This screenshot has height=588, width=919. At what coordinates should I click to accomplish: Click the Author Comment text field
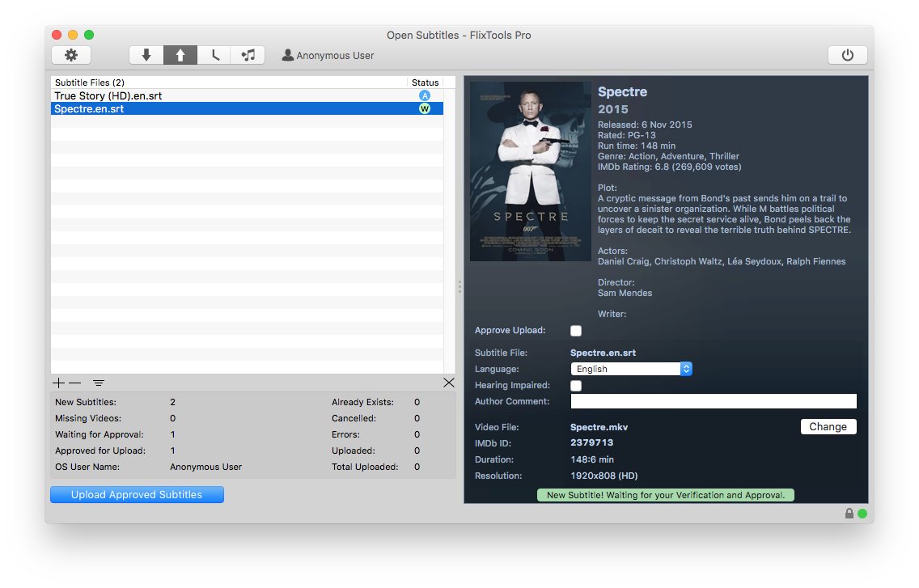714,401
